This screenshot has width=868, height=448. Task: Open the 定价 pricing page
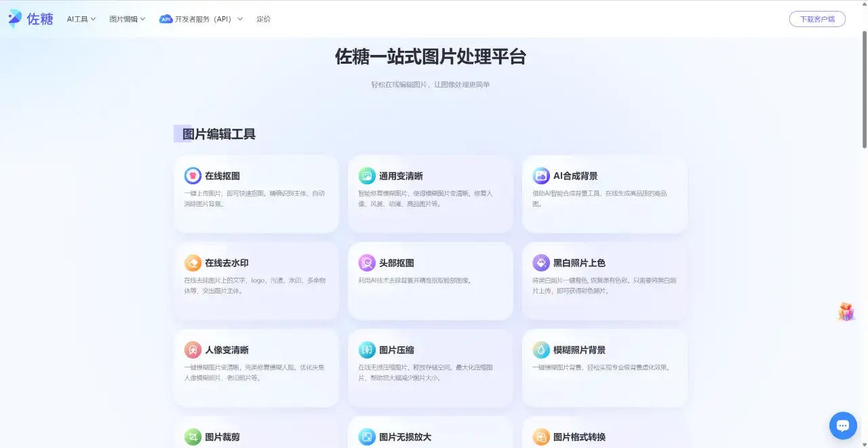(x=264, y=19)
